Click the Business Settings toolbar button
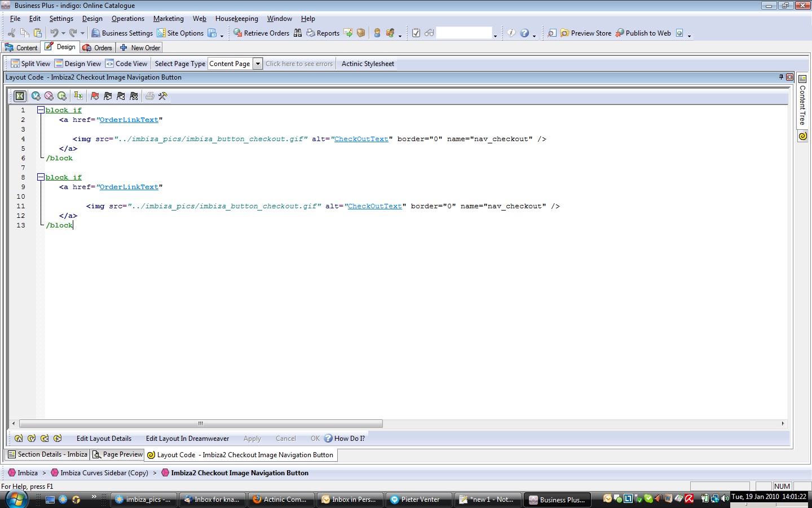 tap(122, 33)
